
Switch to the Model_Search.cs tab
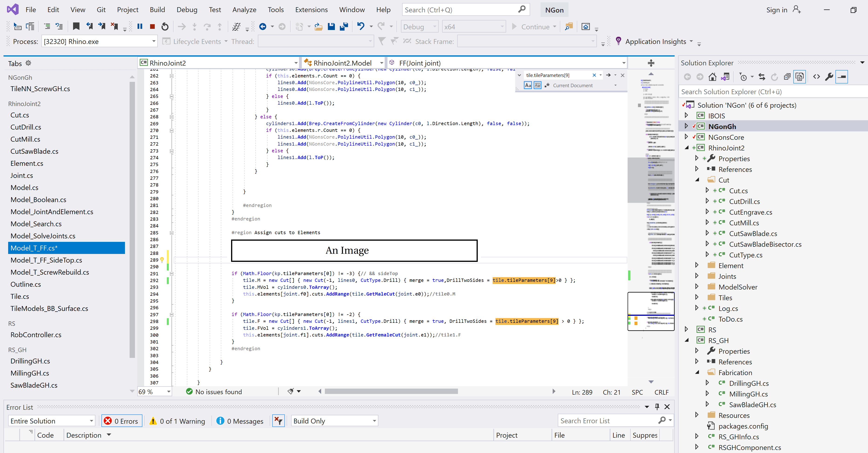(36, 224)
